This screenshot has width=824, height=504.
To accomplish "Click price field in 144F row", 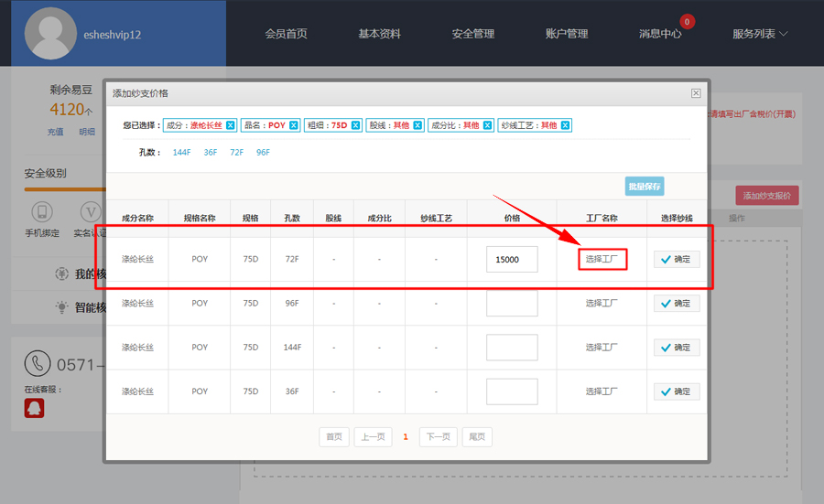I will [x=512, y=348].
